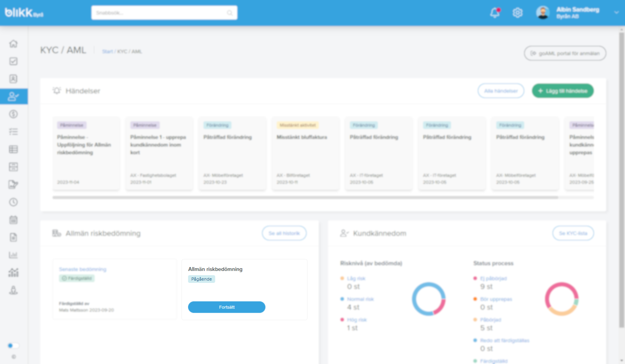Image resolution: width=625 pixels, height=364 pixels.
Task: Click the Ej påbörjad status entry
Action: (493, 278)
